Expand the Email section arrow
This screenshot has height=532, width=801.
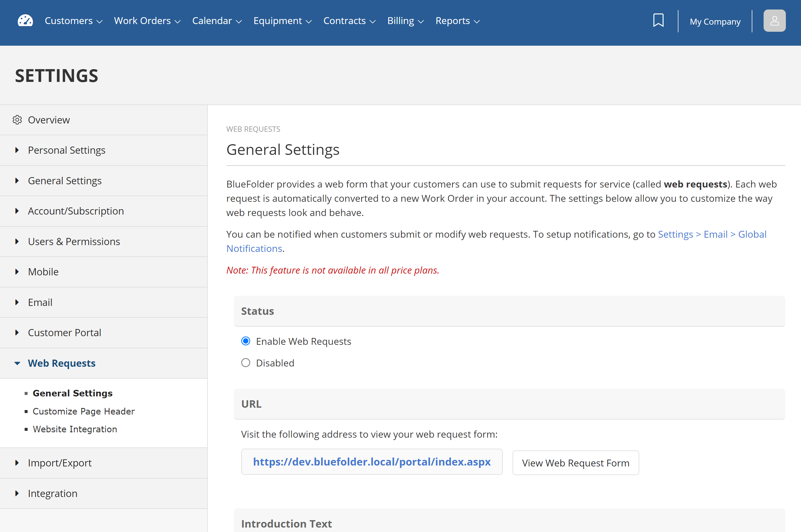tap(17, 302)
